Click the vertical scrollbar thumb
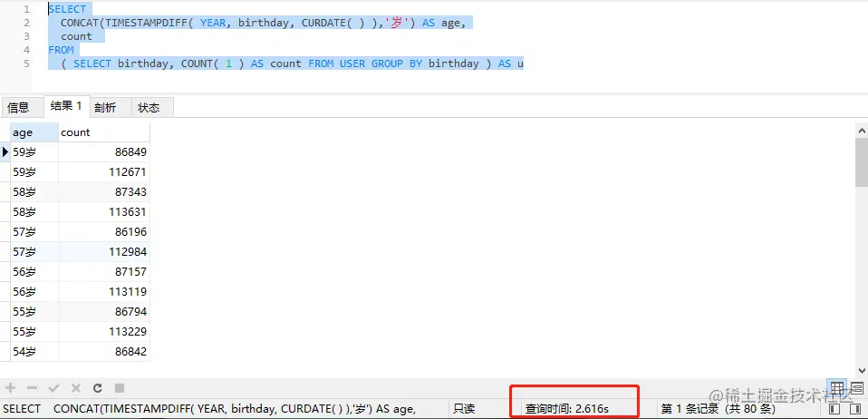Image resolution: width=868 pixels, height=419 pixels. coord(862,162)
